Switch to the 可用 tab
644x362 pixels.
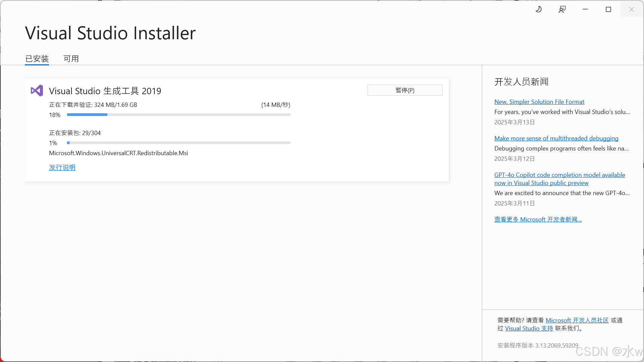71,59
